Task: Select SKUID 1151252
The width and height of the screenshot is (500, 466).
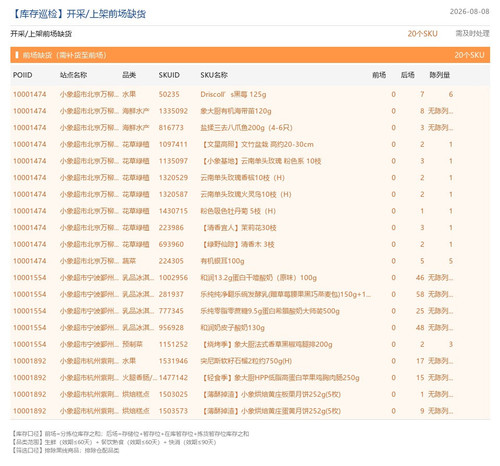Action: (173, 344)
